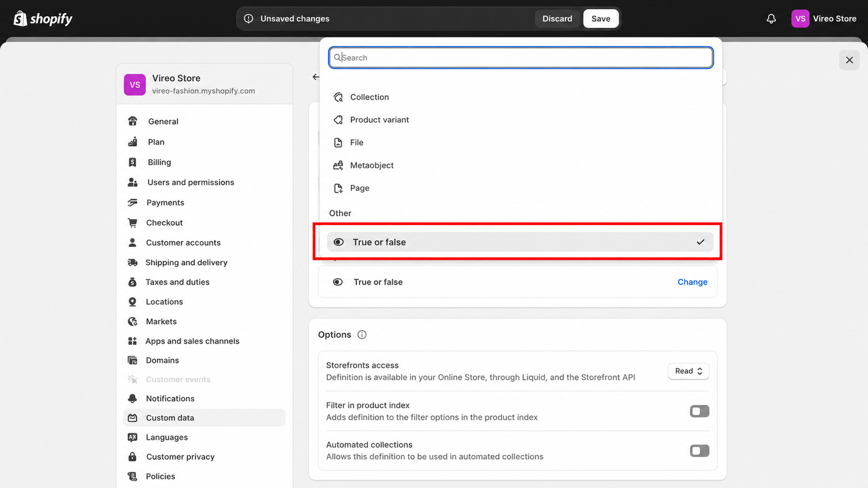
Task: Click the Locations pin icon
Action: click(x=132, y=301)
